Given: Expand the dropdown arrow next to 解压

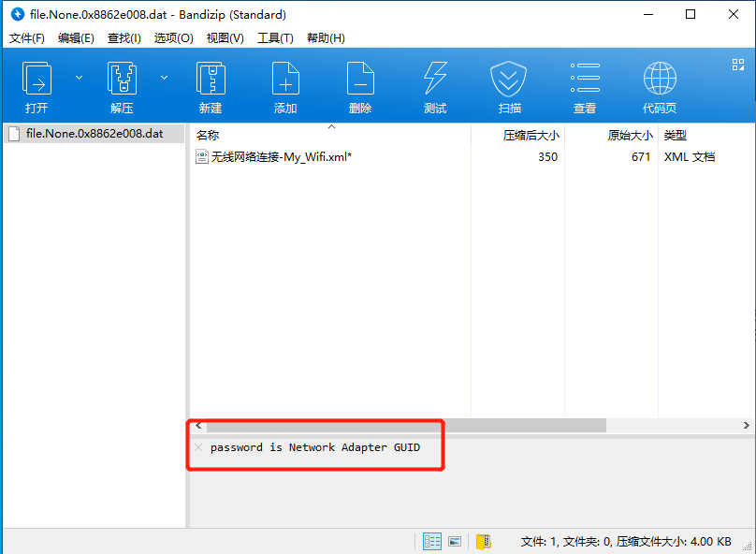Looking at the screenshot, I should [164, 78].
